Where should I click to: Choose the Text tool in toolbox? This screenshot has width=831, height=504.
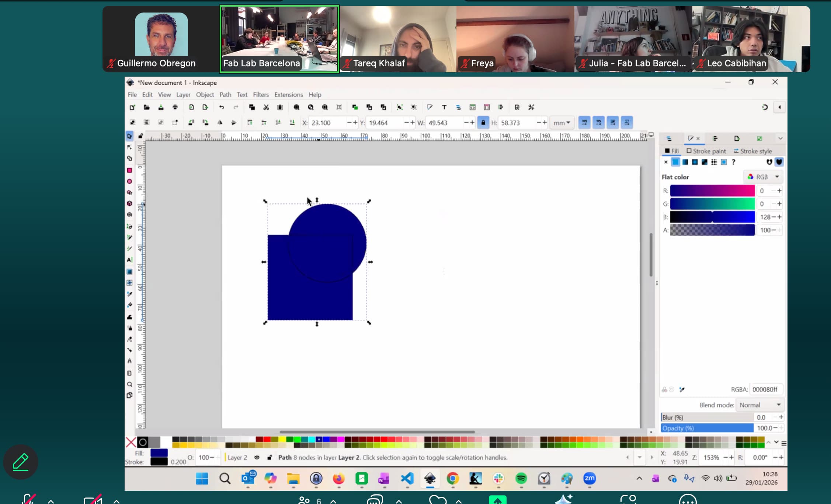[129, 260]
